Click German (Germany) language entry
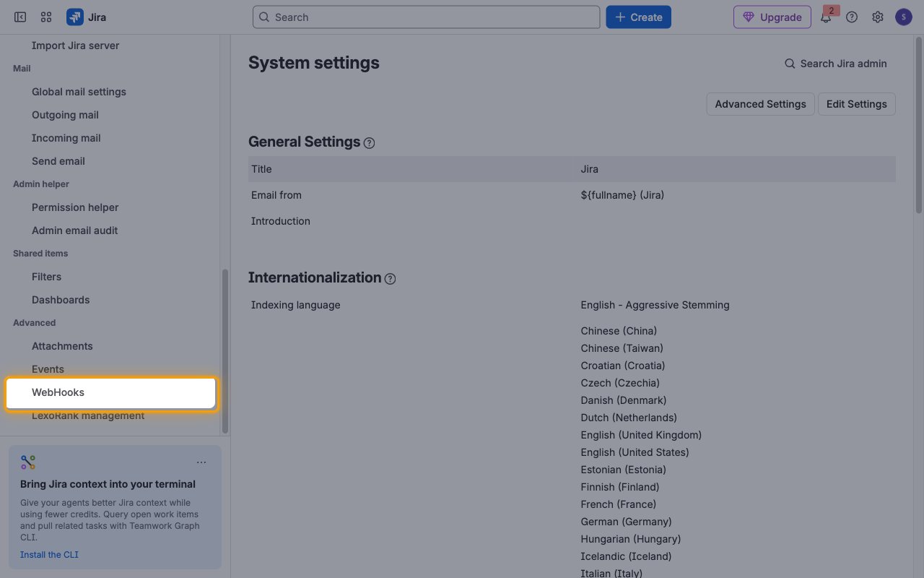Viewport: 924px width, 578px height. (x=626, y=522)
